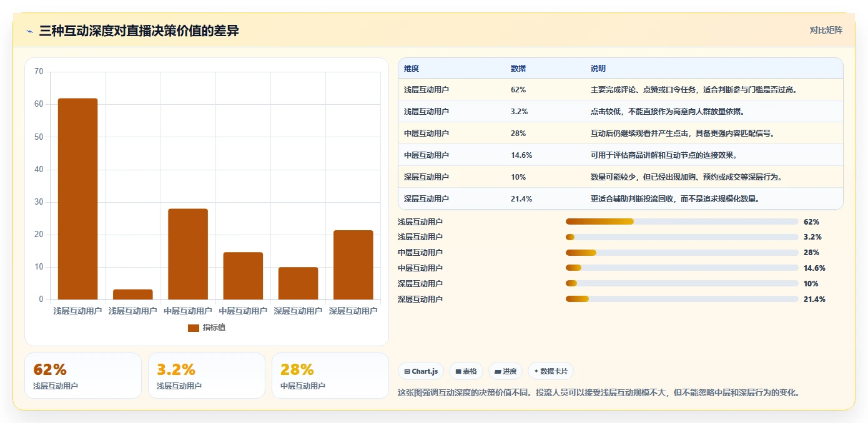Viewport: 868px width, 423px height.
Task: Click the 指标值 legend label text
Action: click(214, 328)
